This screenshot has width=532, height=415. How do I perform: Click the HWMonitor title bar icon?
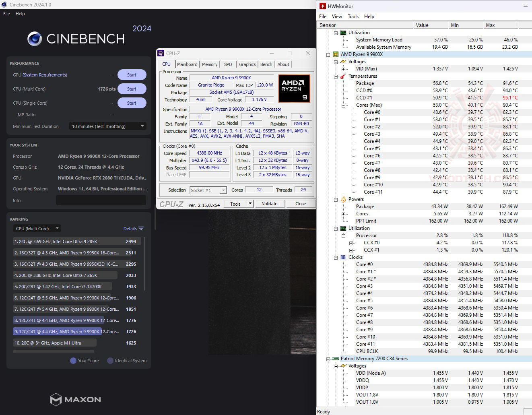point(322,6)
